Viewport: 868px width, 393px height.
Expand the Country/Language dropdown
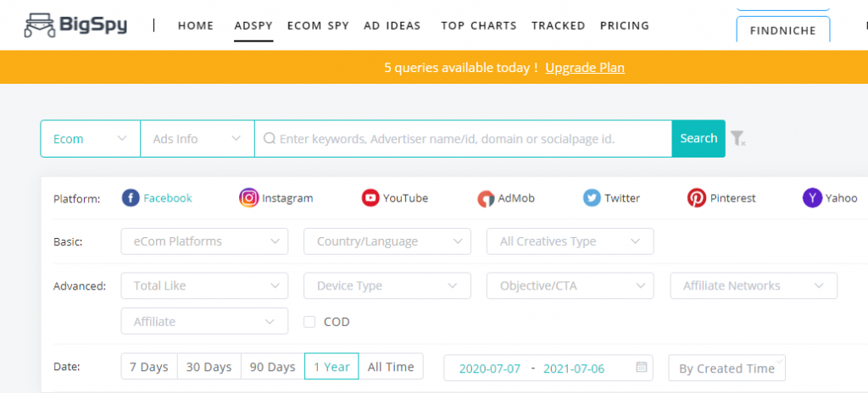click(387, 241)
